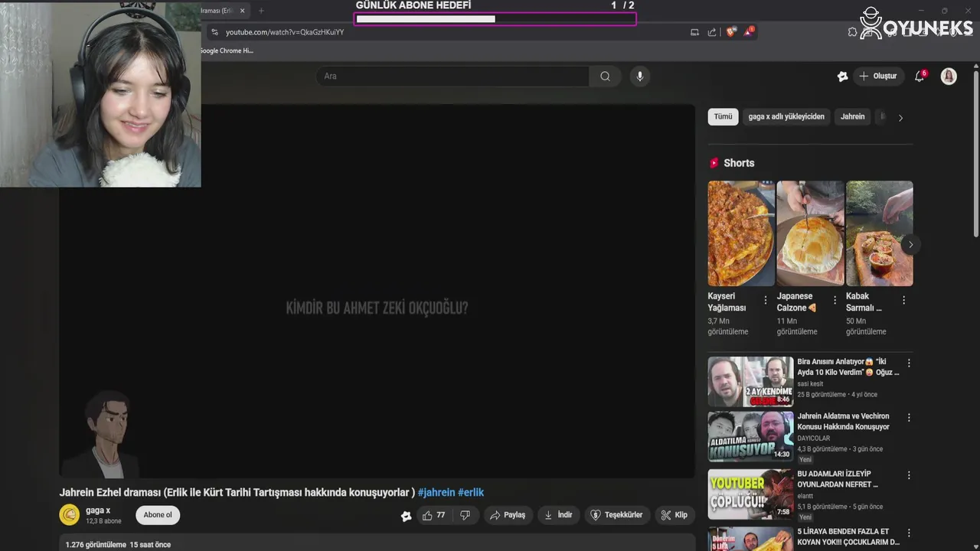Viewport: 980px width, 551px height.
Task: Select the Tümü filter chip
Action: tap(724, 117)
